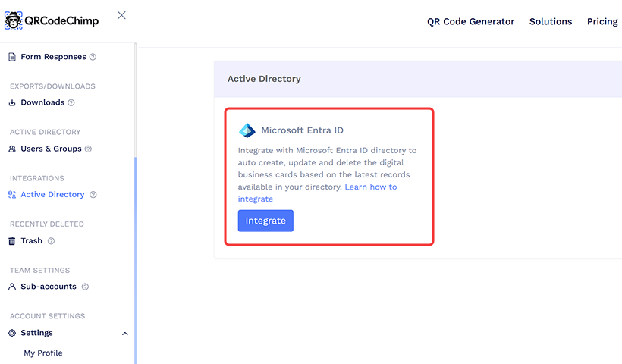The width and height of the screenshot is (622, 364).
Task: Open My Profile under Settings
Action: point(43,353)
